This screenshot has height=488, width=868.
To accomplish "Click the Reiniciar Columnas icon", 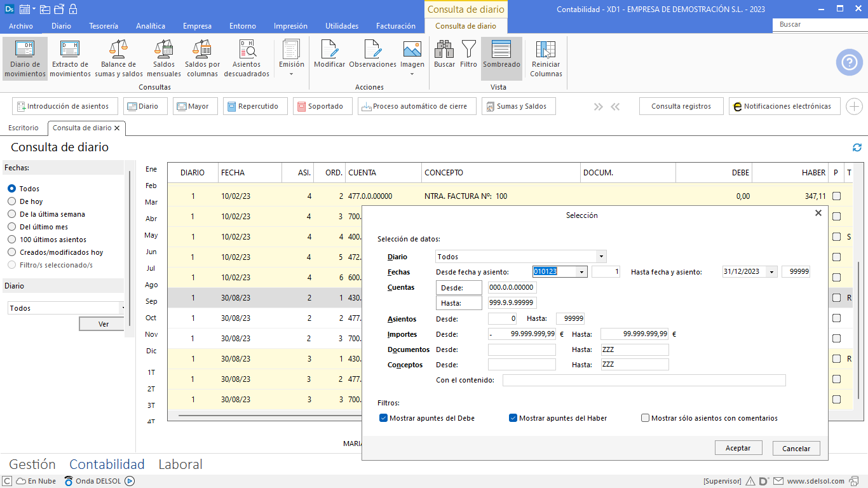I will (x=546, y=58).
